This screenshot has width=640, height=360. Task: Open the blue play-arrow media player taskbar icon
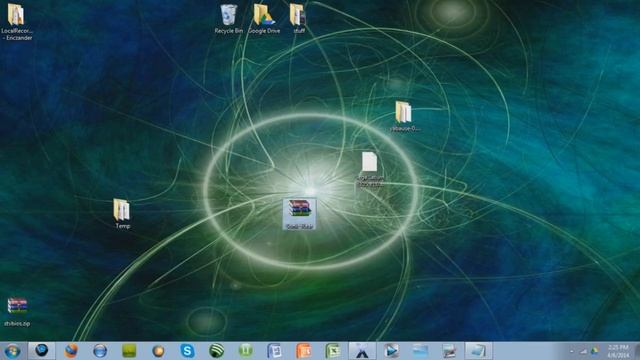391,351
